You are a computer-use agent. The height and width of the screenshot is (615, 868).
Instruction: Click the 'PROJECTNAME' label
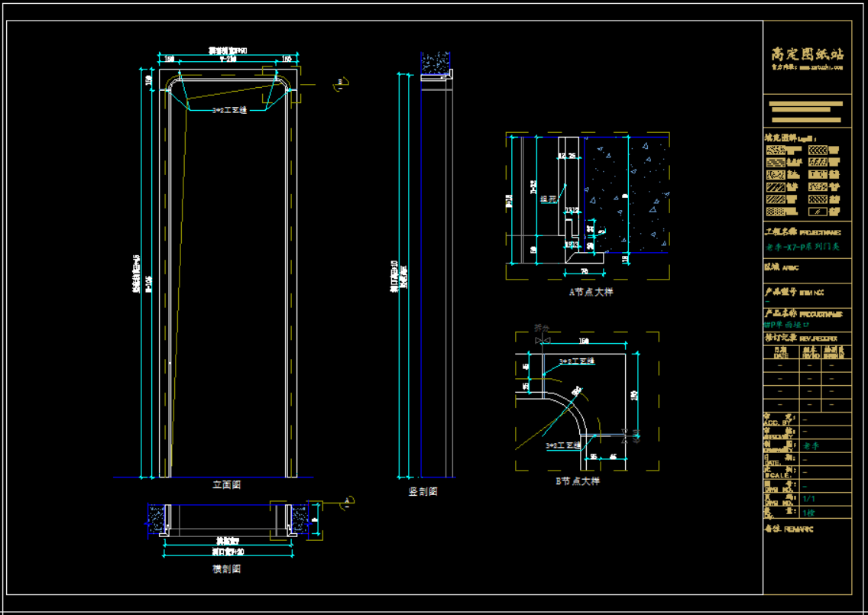tap(820, 233)
